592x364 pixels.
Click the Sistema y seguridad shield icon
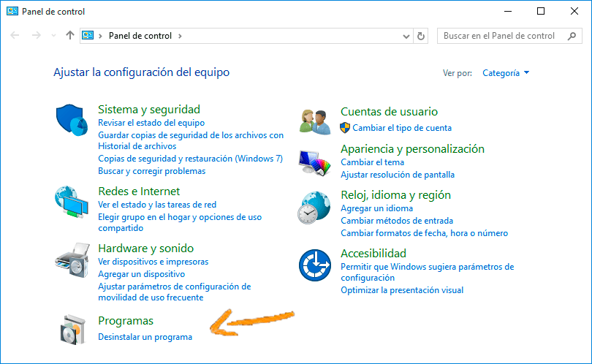point(71,118)
